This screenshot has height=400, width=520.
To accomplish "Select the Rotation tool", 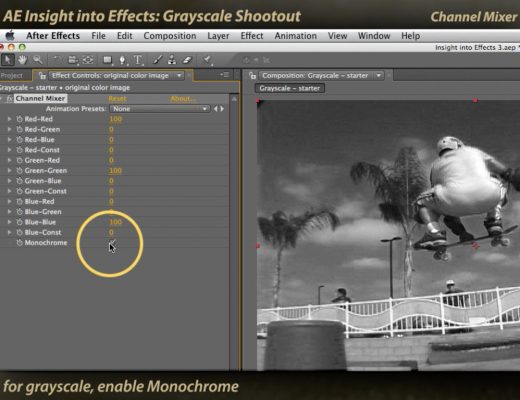I will coord(57,60).
